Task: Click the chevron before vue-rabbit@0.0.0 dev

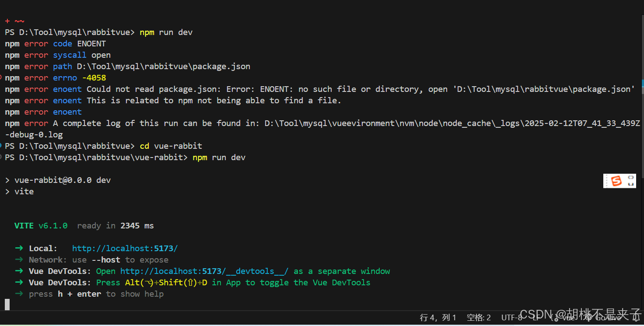Action: pyautogui.click(x=7, y=180)
